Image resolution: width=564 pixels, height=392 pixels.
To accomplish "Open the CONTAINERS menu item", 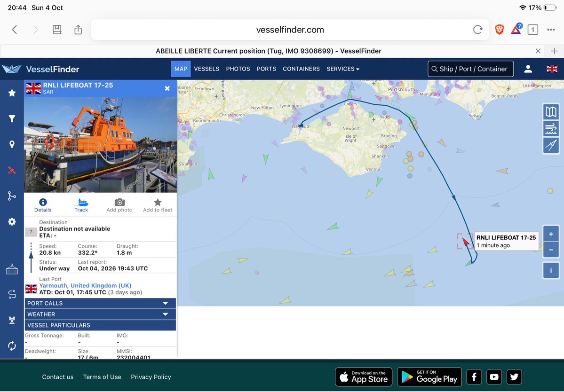I will [x=301, y=69].
